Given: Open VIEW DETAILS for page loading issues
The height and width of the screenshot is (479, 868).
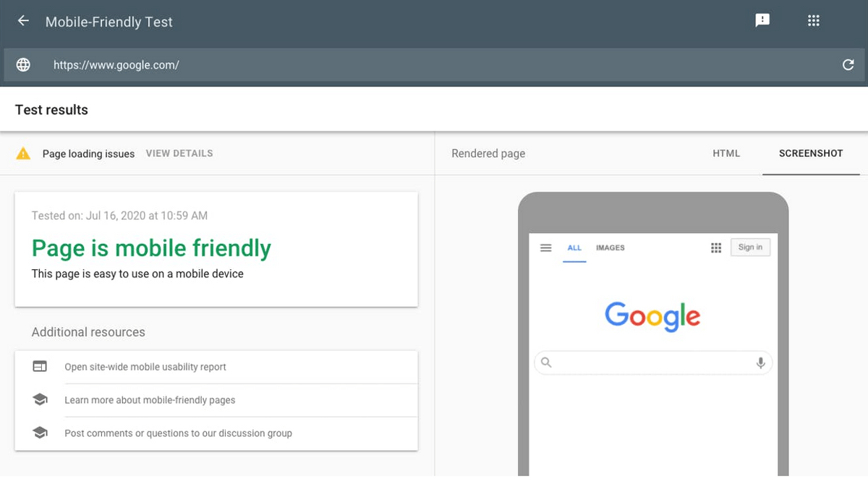Looking at the screenshot, I should tap(179, 153).
